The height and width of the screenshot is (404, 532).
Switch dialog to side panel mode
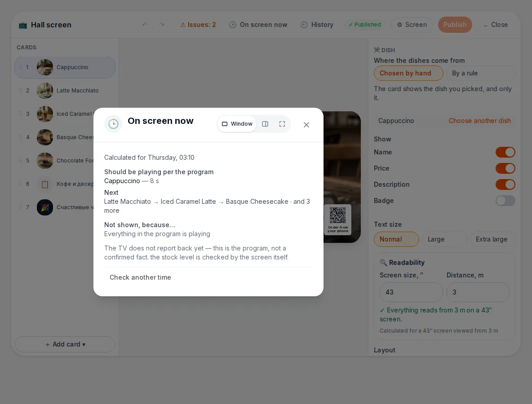(265, 124)
